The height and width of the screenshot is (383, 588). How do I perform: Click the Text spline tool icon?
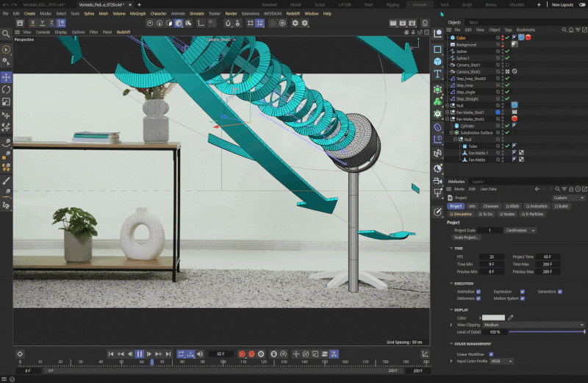pyautogui.click(x=437, y=74)
